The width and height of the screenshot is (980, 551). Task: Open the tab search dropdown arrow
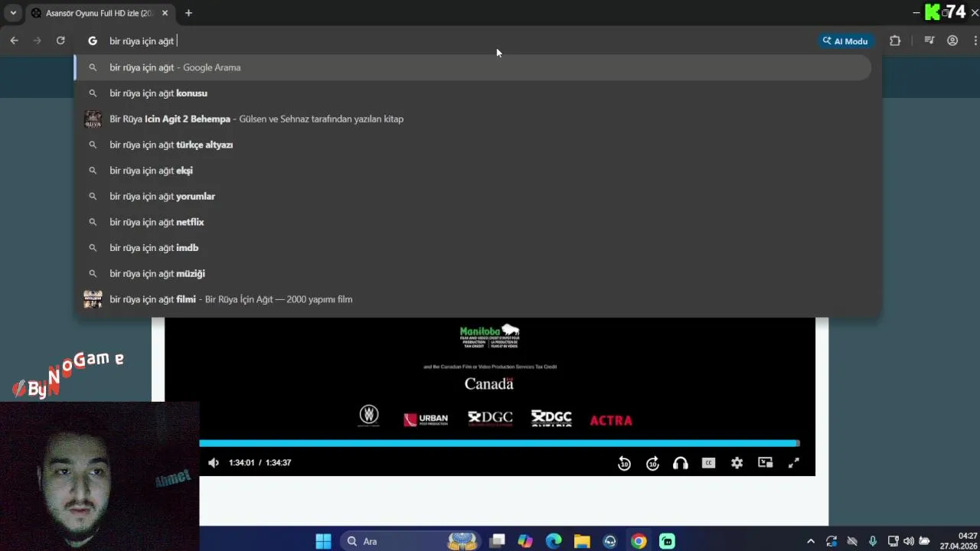(13, 13)
